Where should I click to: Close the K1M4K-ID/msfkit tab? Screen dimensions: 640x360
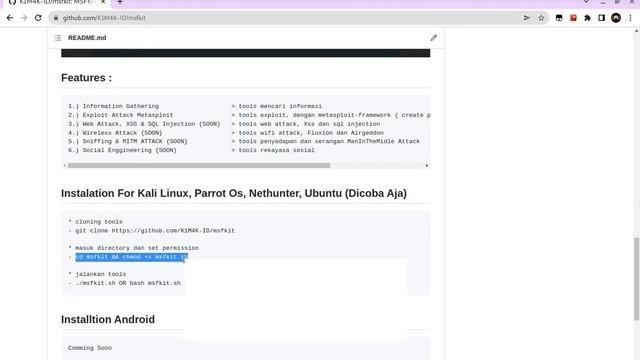pos(103,2)
